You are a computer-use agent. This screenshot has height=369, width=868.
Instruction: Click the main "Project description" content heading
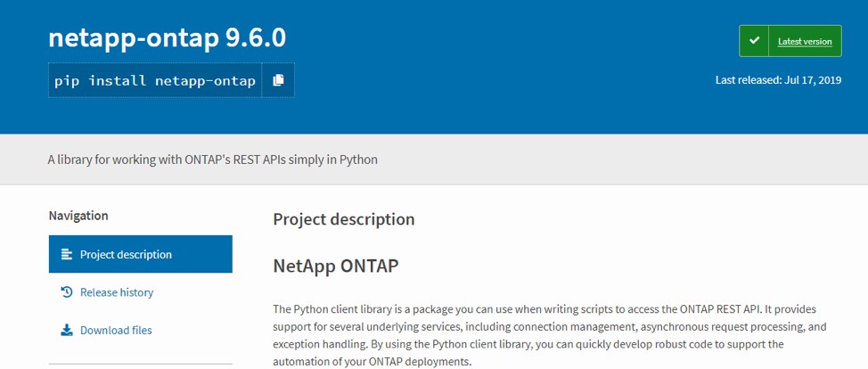coord(343,219)
